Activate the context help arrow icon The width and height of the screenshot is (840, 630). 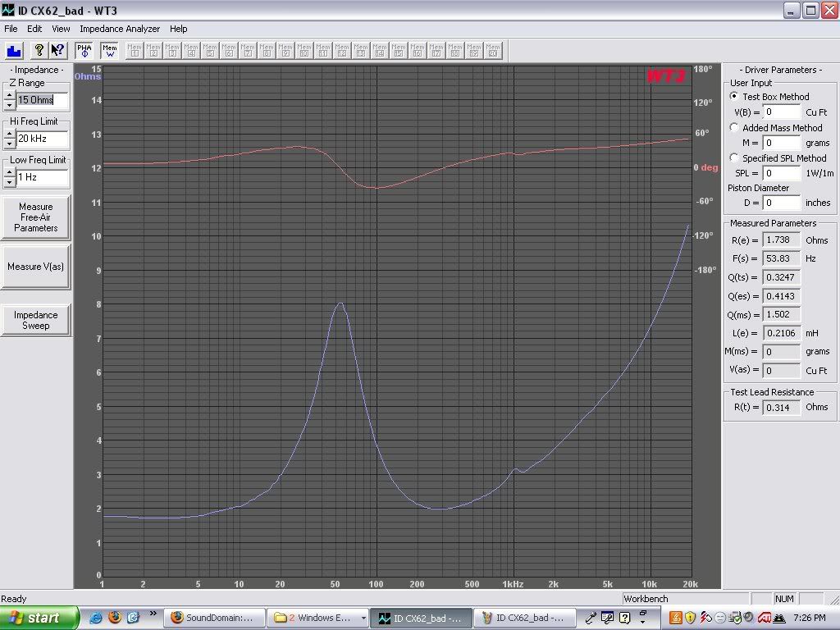(x=57, y=50)
